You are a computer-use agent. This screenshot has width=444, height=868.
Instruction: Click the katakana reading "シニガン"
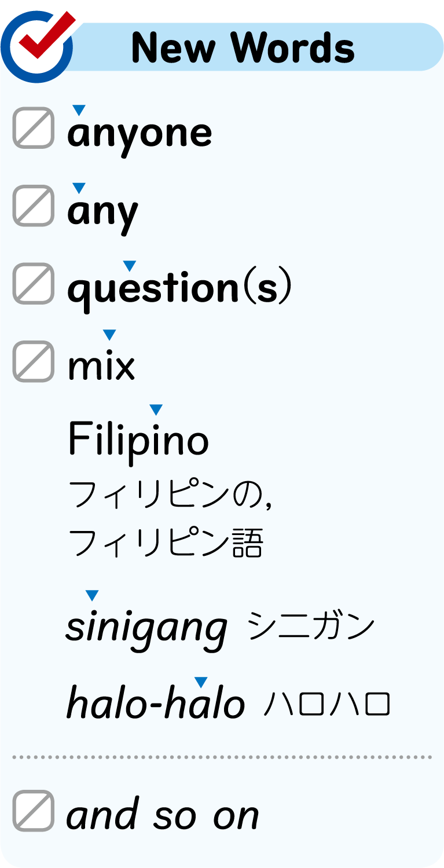[x=311, y=627]
